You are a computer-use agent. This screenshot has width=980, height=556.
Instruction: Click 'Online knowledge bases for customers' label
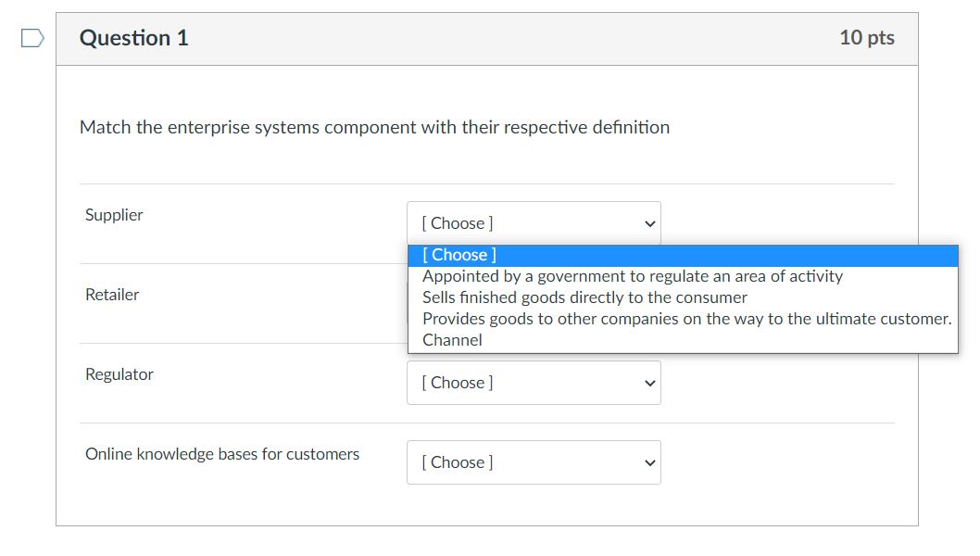tap(222, 453)
